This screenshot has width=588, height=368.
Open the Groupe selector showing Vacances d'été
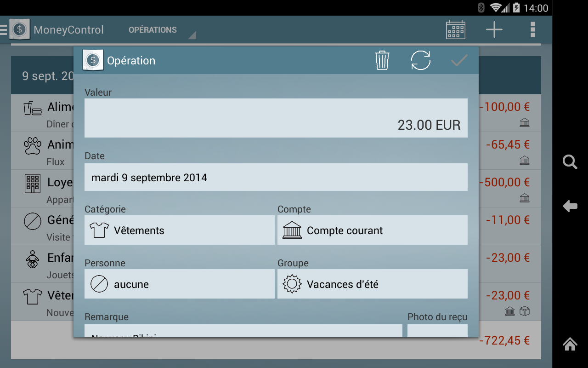coord(372,284)
